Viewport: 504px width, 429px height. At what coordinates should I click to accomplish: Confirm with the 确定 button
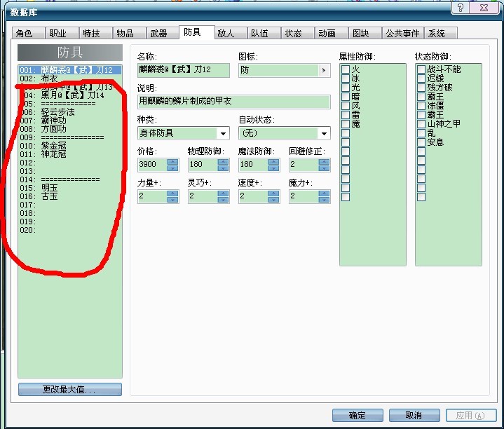point(357,415)
